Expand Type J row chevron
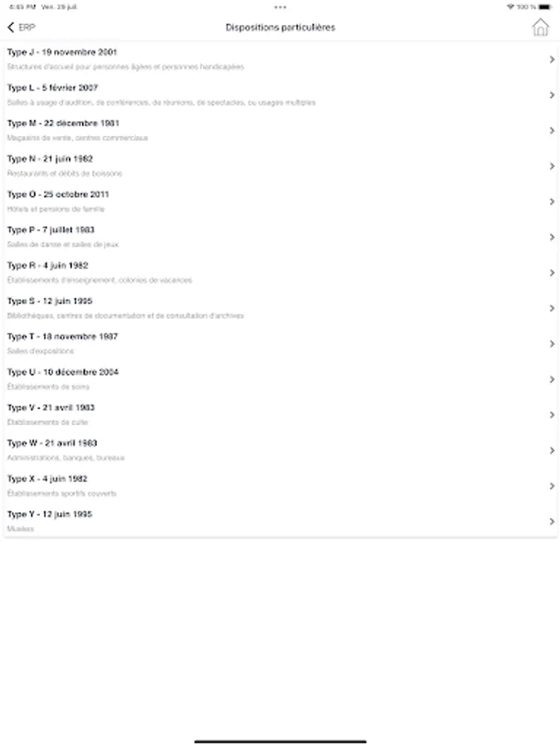The height and width of the screenshot is (747, 560). point(552,59)
